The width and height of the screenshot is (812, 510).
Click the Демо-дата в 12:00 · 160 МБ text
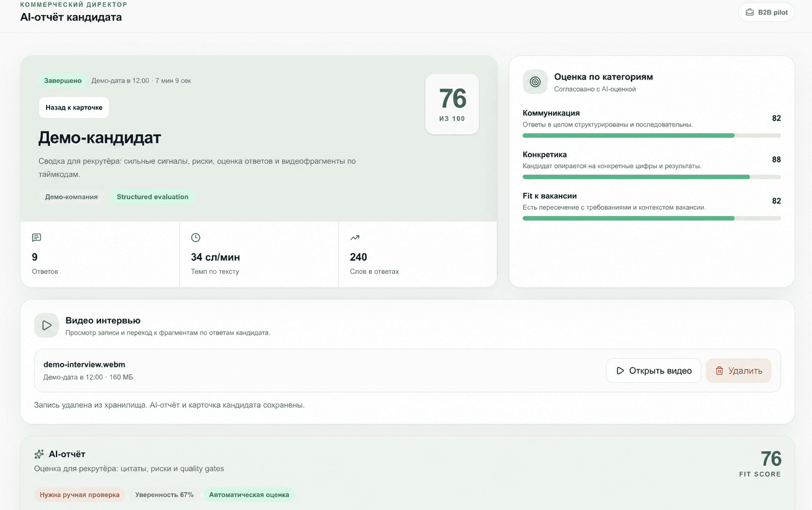pos(88,377)
